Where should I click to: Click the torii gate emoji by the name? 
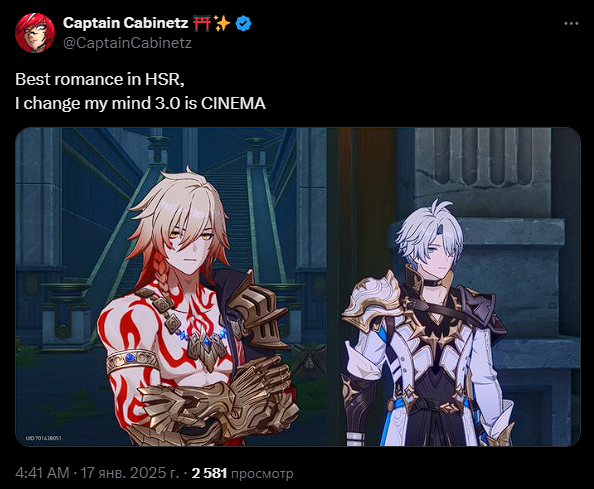coord(202,23)
